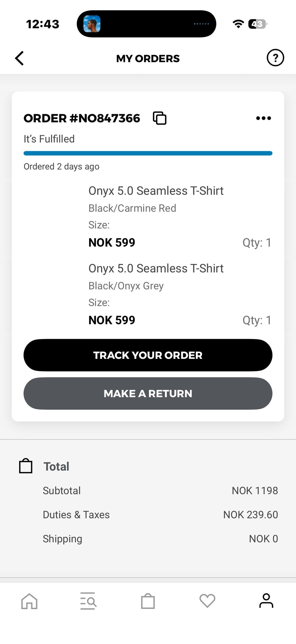Tap Track Your Order button
The height and width of the screenshot is (644, 296).
tap(148, 355)
